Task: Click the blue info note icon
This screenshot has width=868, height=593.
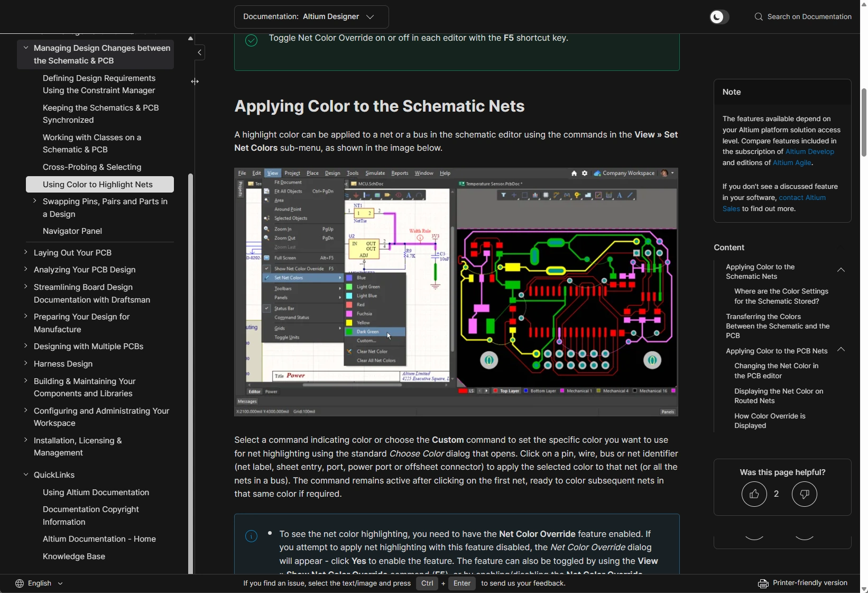Action: (251, 536)
